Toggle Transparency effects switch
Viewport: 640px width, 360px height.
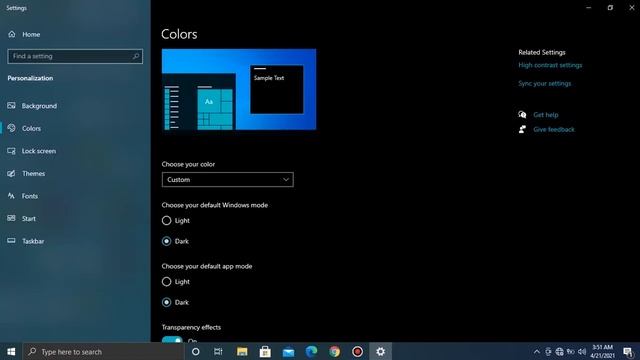pyautogui.click(x=172, y=340)
